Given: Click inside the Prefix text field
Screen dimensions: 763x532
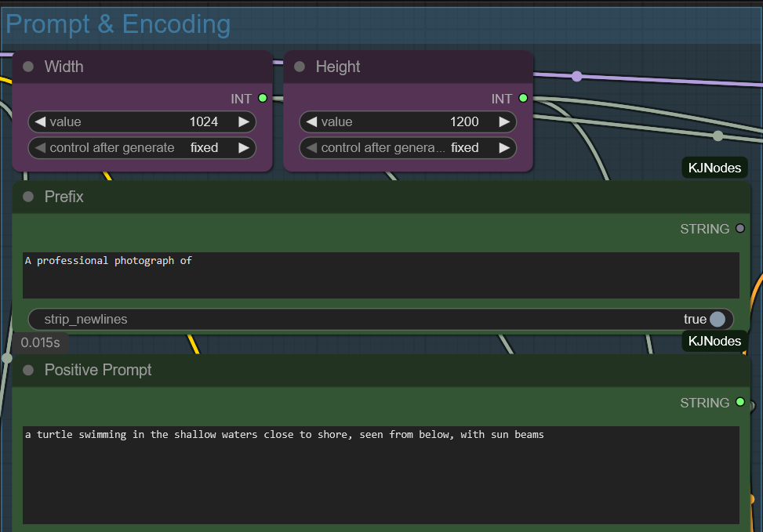Looking at the screenshot, I should [x=380, y=276].
